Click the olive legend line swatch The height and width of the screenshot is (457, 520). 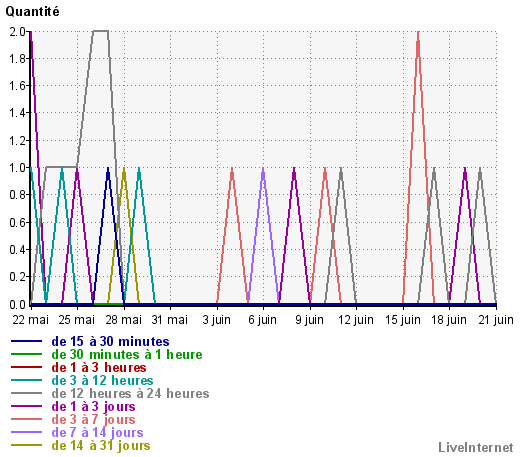click(x=26, y=445)
